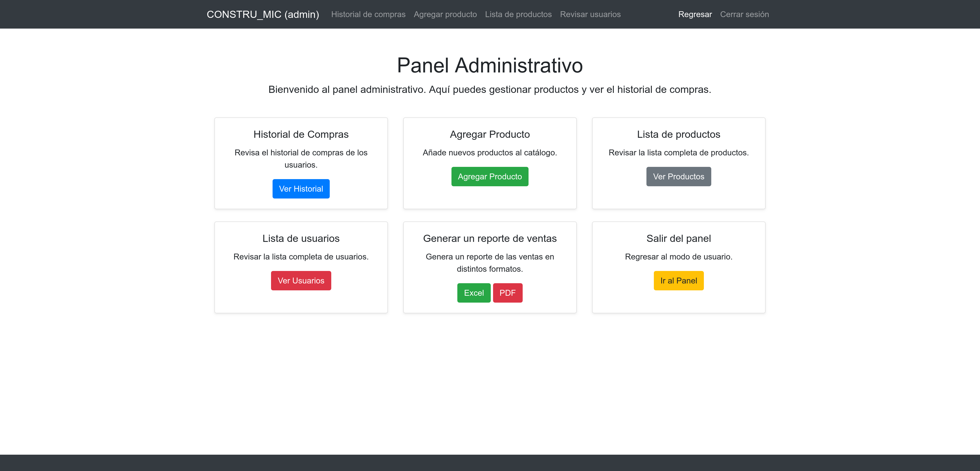980x471 pixels.
Task: Go to Lista de productos navbar link
Action: click(x=518, y=15)
